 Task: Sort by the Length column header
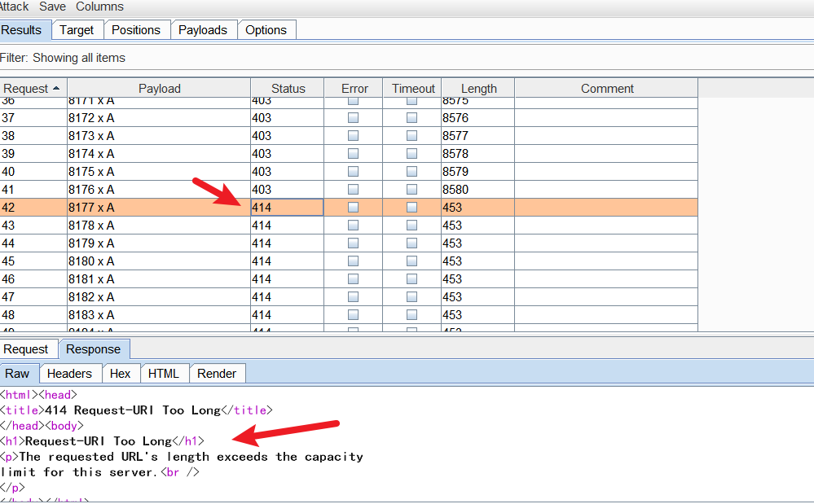(478, 89)
